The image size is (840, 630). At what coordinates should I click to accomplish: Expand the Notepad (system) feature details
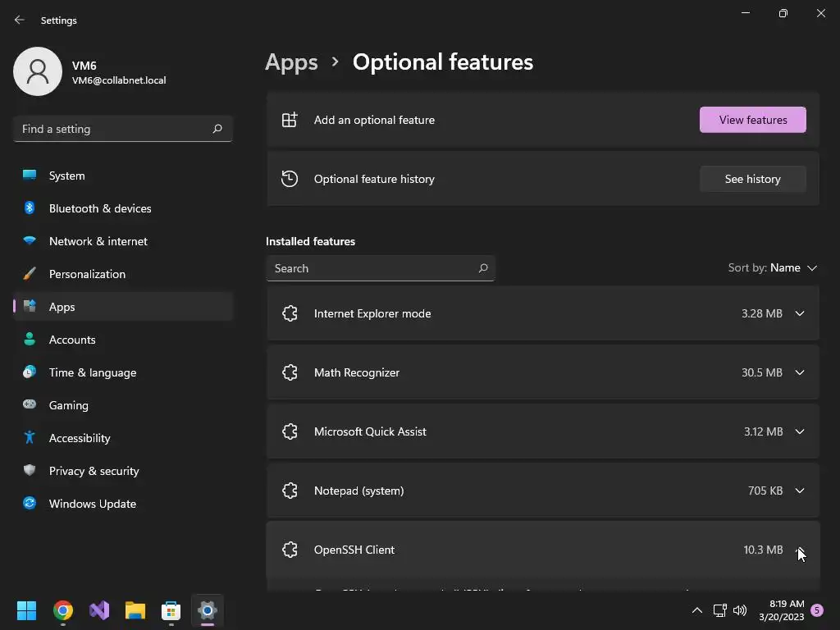[x=799, y=491]
